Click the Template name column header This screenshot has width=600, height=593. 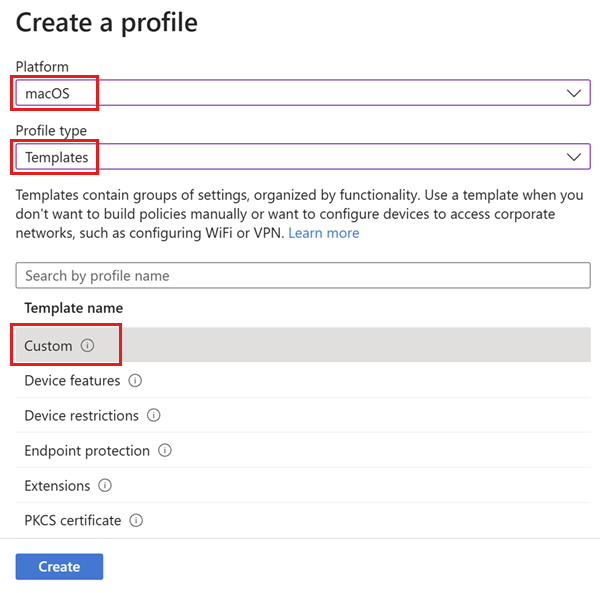[74, 308]
